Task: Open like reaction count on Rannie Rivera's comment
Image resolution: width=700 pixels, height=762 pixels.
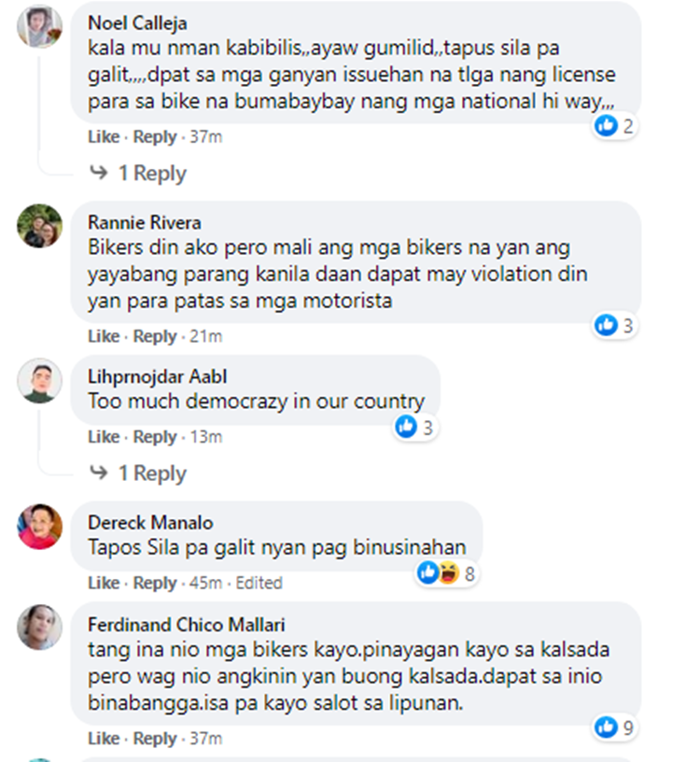Action: coord(614,326)
